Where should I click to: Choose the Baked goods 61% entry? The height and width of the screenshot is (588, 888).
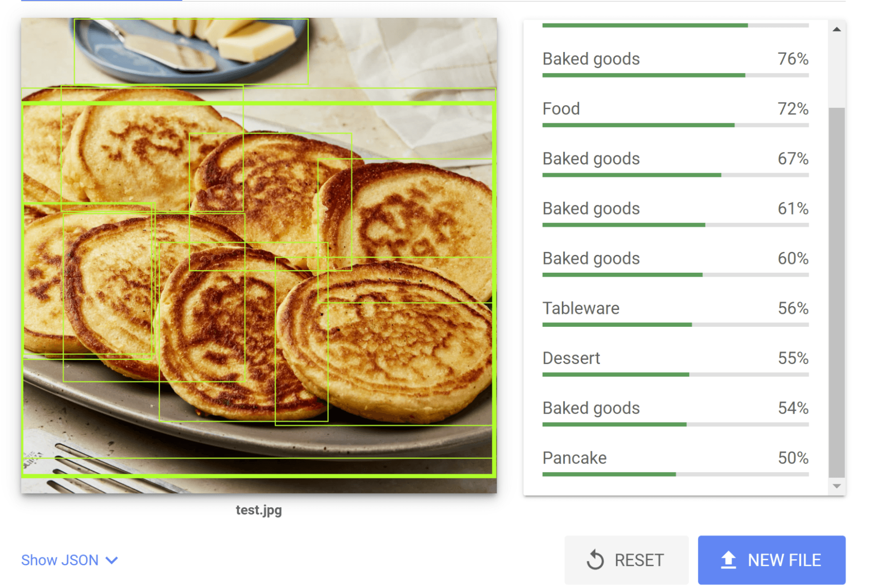click(591, 209)
